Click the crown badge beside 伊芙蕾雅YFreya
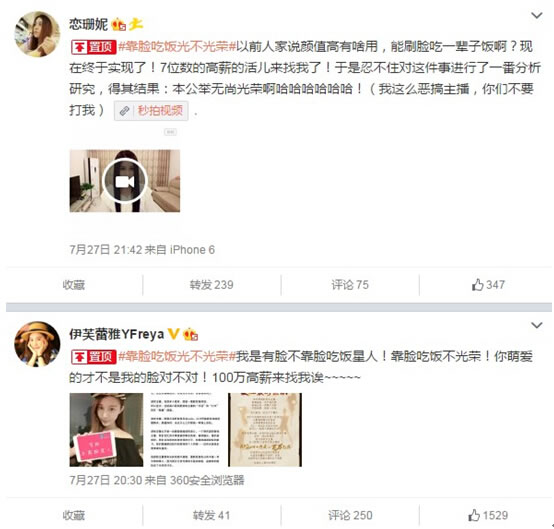This screenshot has height=529, width=554. coord(190,334)
